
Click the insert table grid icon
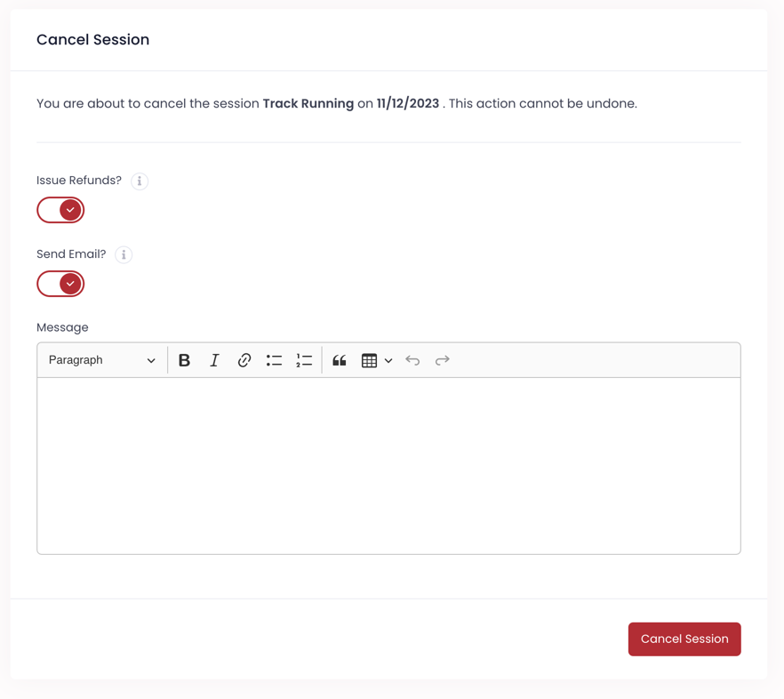[x=369, y=360]
